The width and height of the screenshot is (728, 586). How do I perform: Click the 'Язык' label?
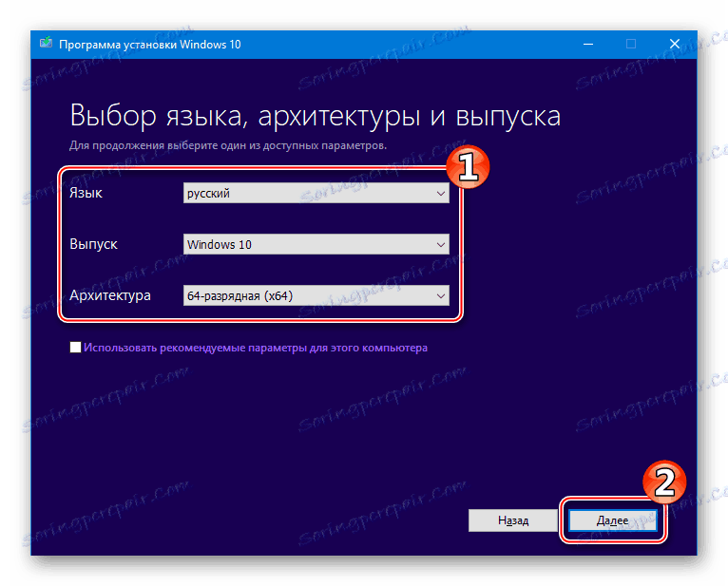tap(86, 193)
